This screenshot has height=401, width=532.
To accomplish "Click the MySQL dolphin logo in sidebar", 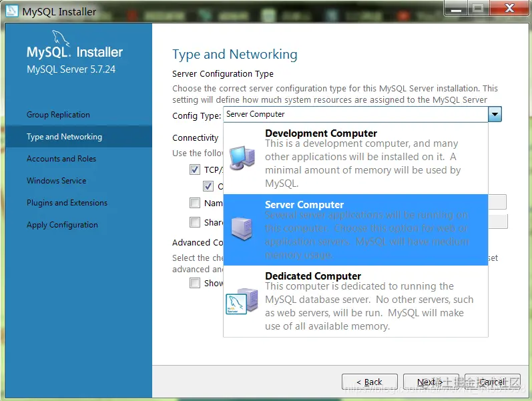I will tap(61, 38).
